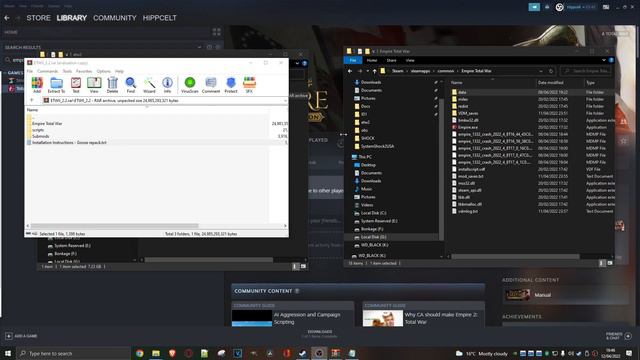Click the up-directory arrow in Empire Total War Explorer
Viewport: 640px width, 360px height.
(374, 71)
